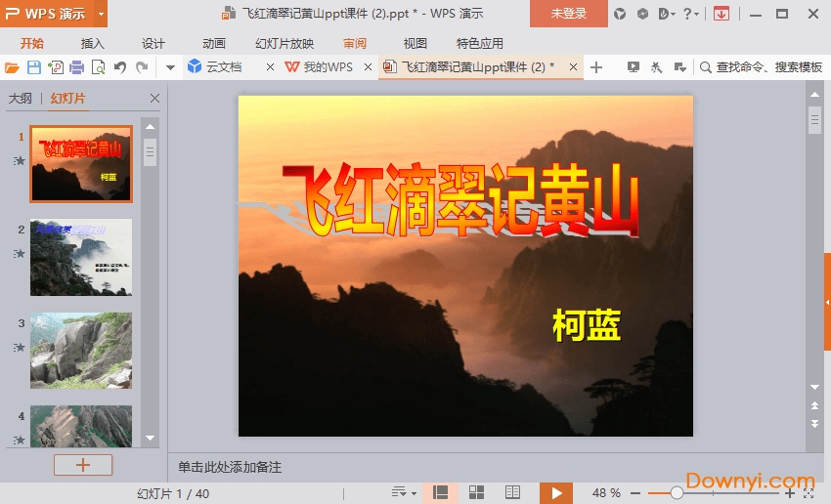Select slide 3 thumbnail
Image resolution: width=831 pixels, height=504 pixels.
(81, 351)
